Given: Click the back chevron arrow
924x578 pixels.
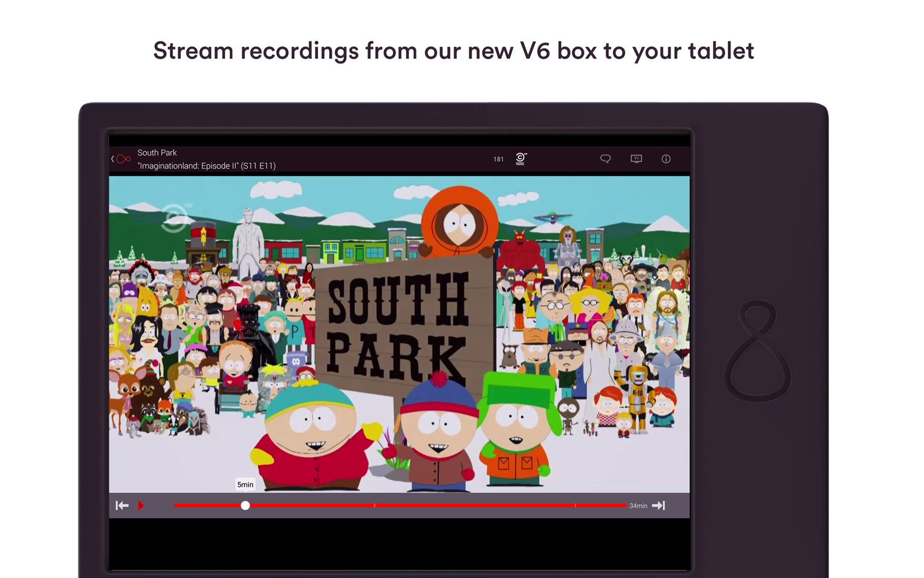Looking at the screenshot, I should click(113, 159).
